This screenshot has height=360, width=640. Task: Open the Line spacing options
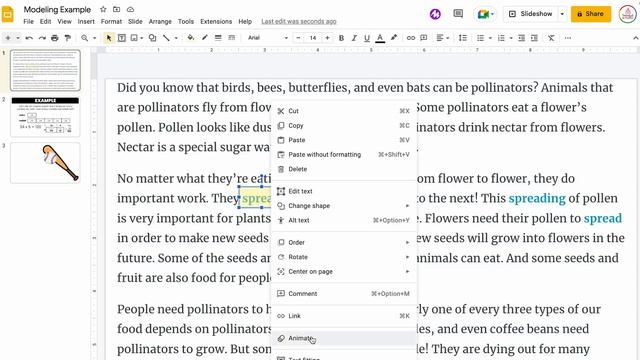[463, 38]
